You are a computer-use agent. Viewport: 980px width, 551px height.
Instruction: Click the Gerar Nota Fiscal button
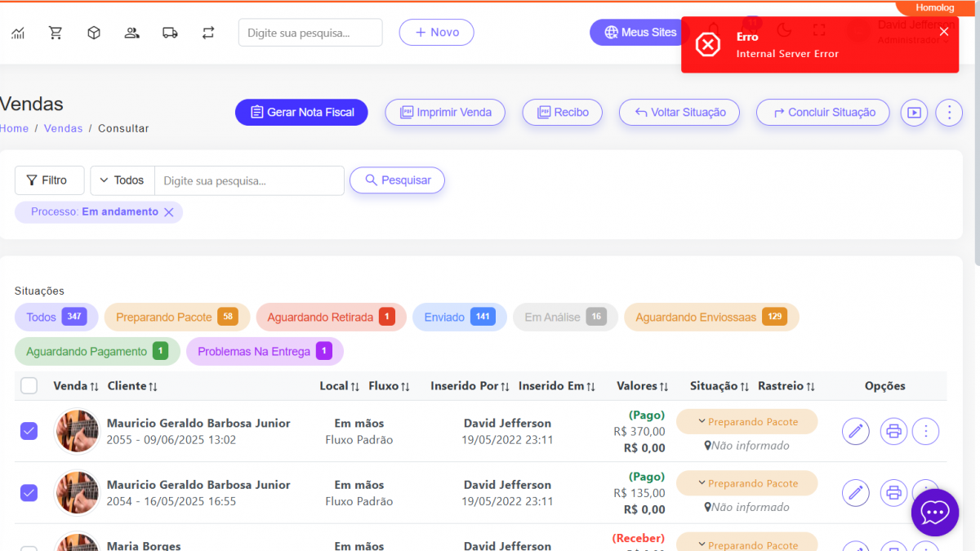301,113
